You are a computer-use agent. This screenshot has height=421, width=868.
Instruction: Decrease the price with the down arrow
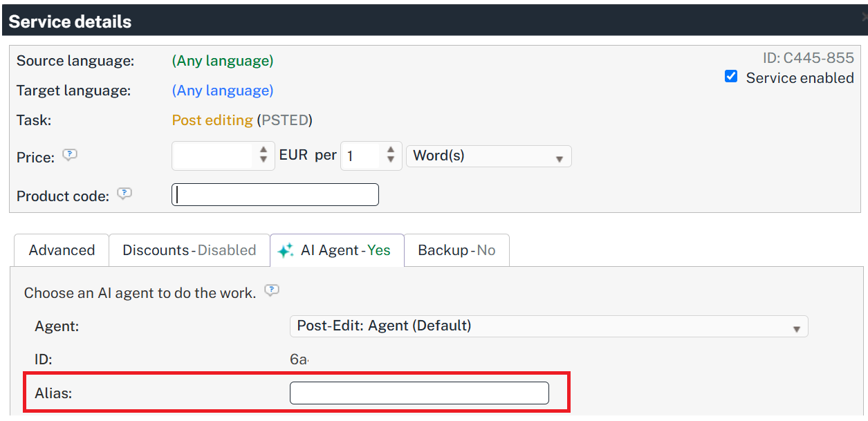pyautogui.click(x=264, y=160)
